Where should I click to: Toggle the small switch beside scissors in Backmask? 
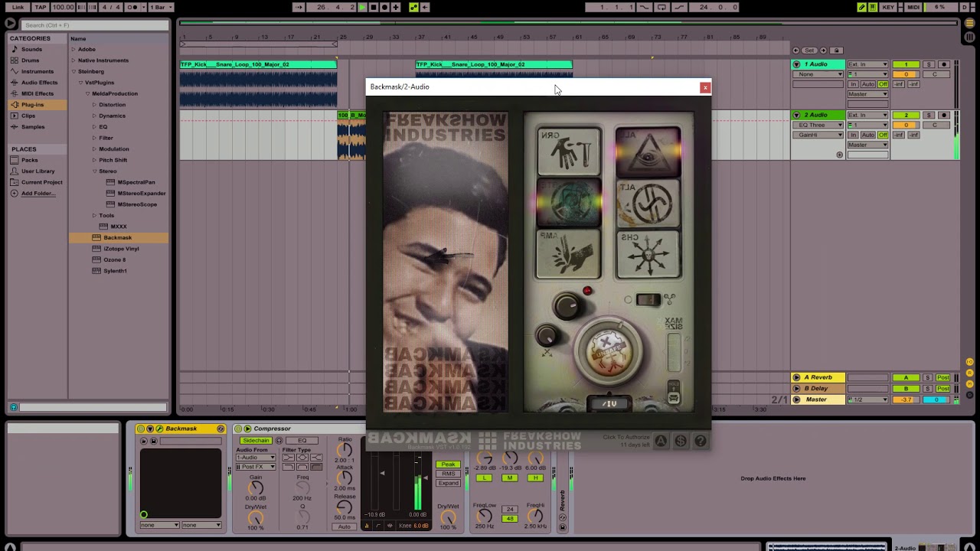(648, 299)
